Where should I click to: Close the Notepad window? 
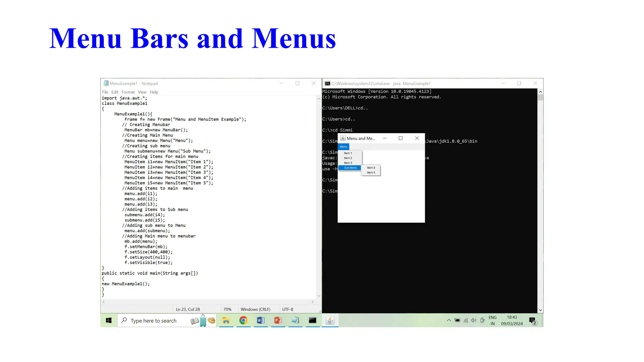(x=314, y=83)
